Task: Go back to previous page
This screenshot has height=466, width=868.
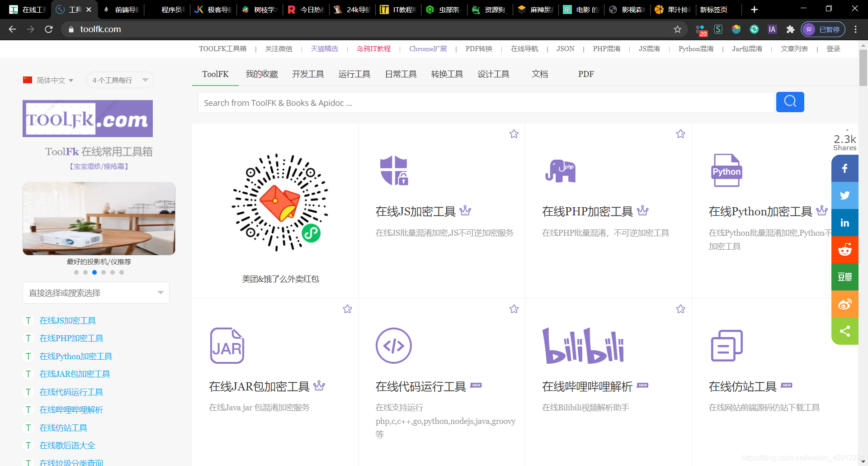Action: [13, 29]
